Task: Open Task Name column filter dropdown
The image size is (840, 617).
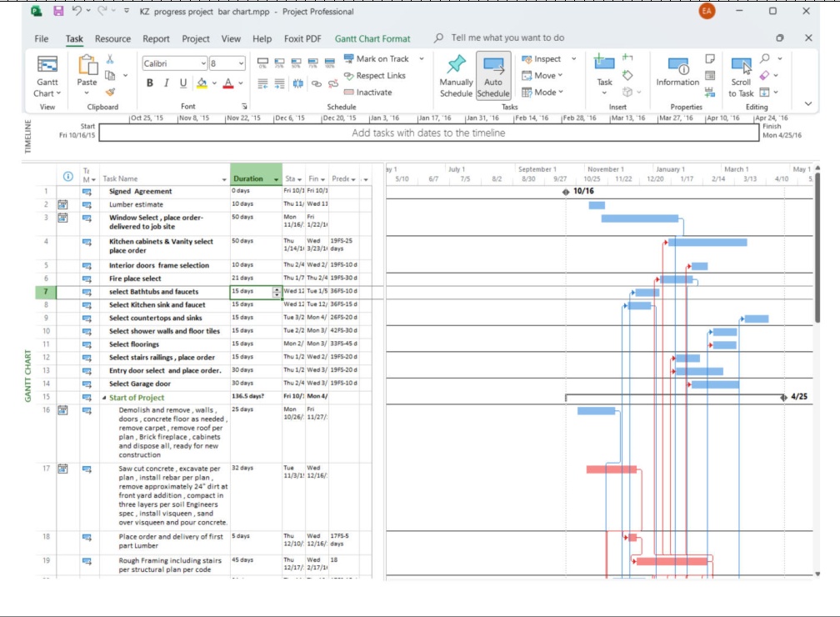Action: click(x=224, y=179)
